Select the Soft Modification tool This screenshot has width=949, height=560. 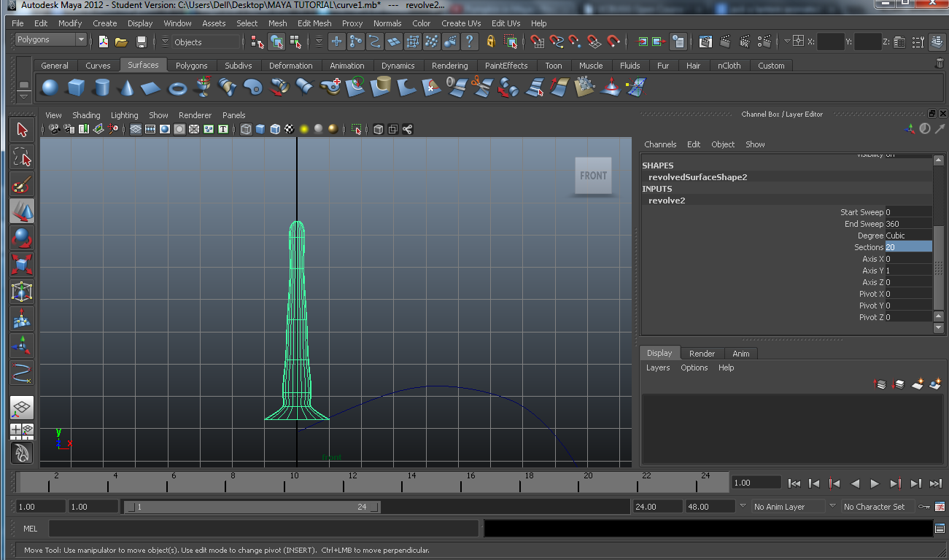click(22, 319)
